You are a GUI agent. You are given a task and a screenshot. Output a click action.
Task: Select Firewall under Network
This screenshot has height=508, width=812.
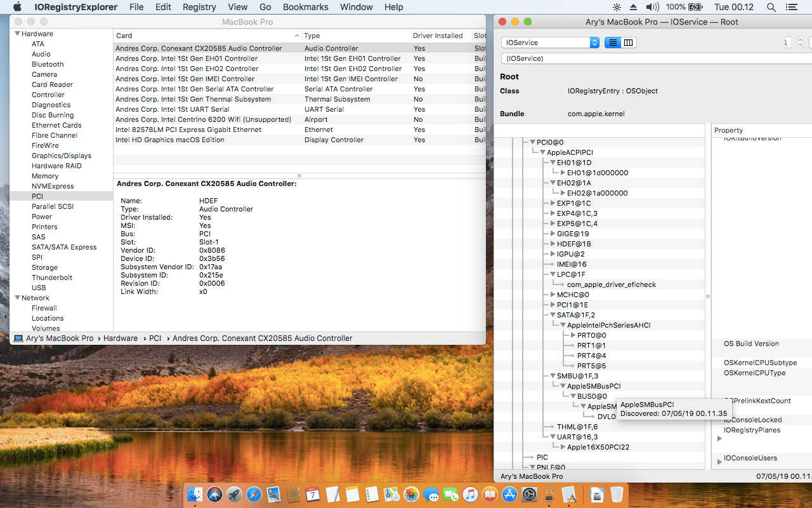point(44,308)
